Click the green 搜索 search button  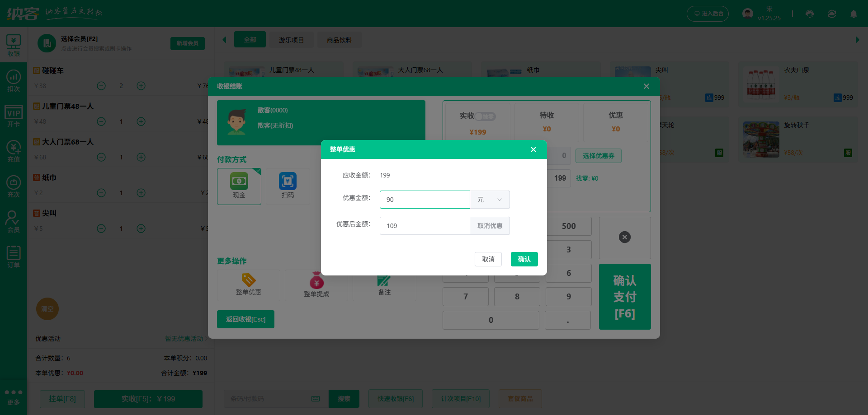344,399
